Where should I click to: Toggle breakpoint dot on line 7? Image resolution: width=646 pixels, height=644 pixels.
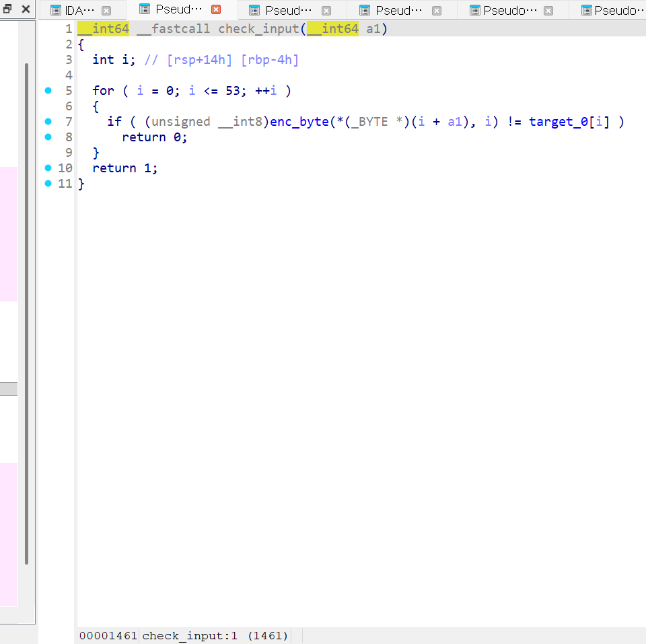point(48,122)
